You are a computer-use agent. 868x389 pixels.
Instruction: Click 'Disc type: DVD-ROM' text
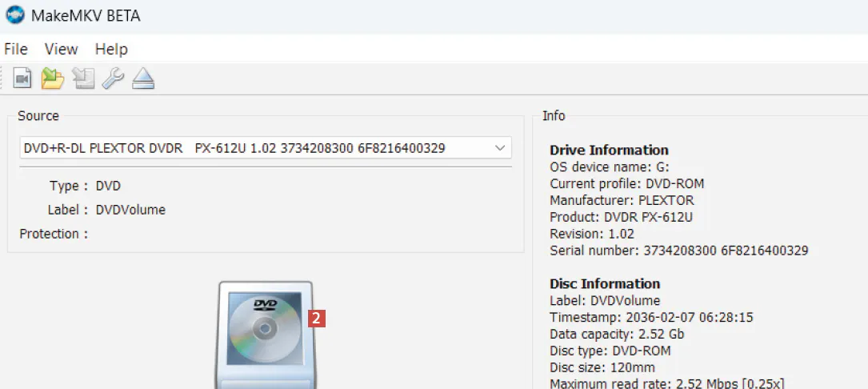coord(610,351)
